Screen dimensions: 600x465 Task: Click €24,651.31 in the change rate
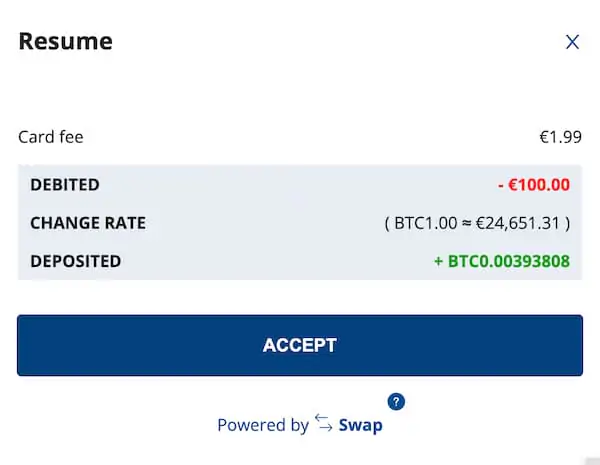pos(515,223)
